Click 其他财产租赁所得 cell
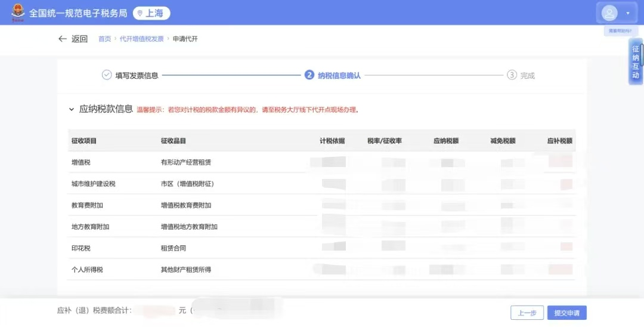The width and height of the screenshot is (644, 327). 186,270
